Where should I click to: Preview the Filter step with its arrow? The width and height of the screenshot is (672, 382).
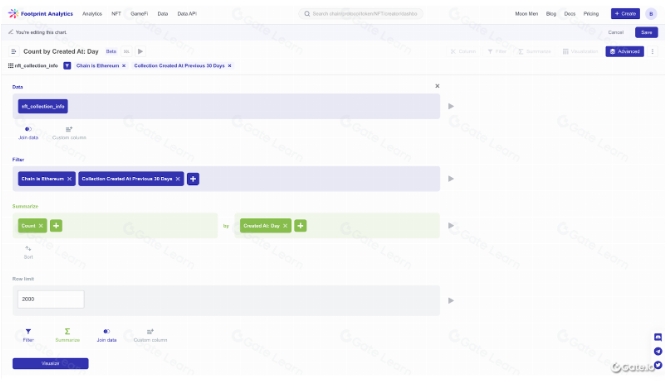pos(451,179)
